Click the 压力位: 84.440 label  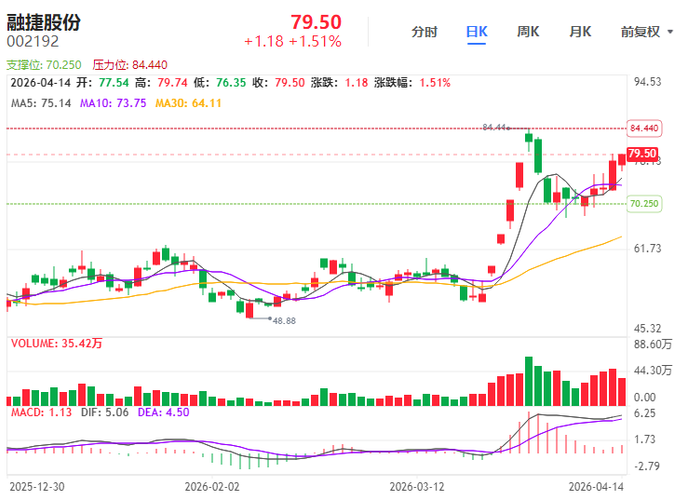click(130, 65)
